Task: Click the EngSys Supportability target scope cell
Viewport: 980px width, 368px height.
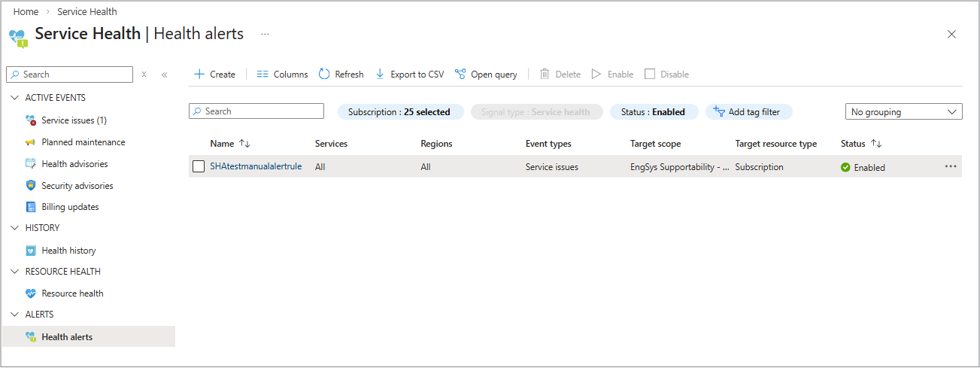Action: [679, 167]
